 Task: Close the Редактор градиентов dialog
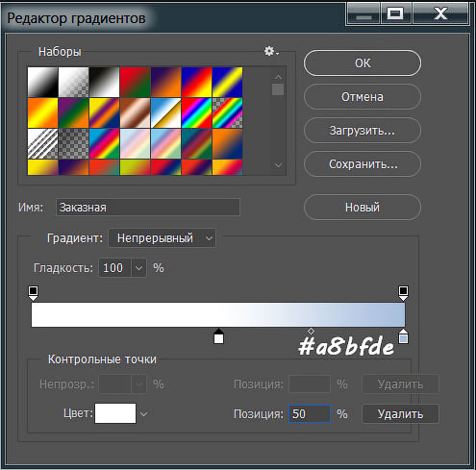coord(440,14)
